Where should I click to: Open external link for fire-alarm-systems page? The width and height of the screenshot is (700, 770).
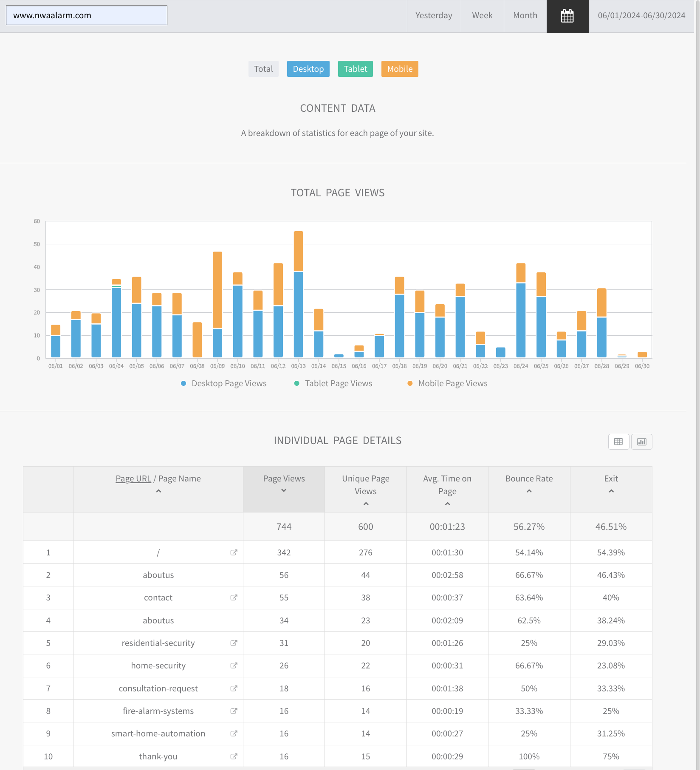point(234,711)
